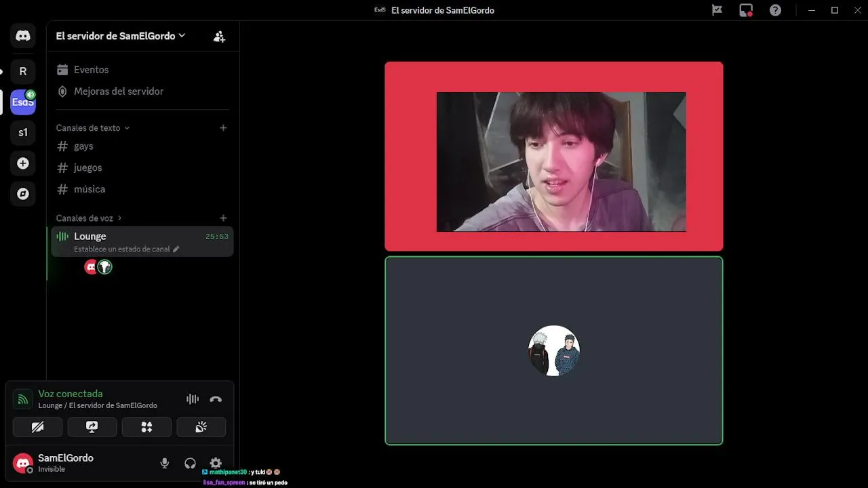This screenshot has height=488, width=868.
Task: Open SamElGordo user avatar status
Action: click(x=23, y=464)
